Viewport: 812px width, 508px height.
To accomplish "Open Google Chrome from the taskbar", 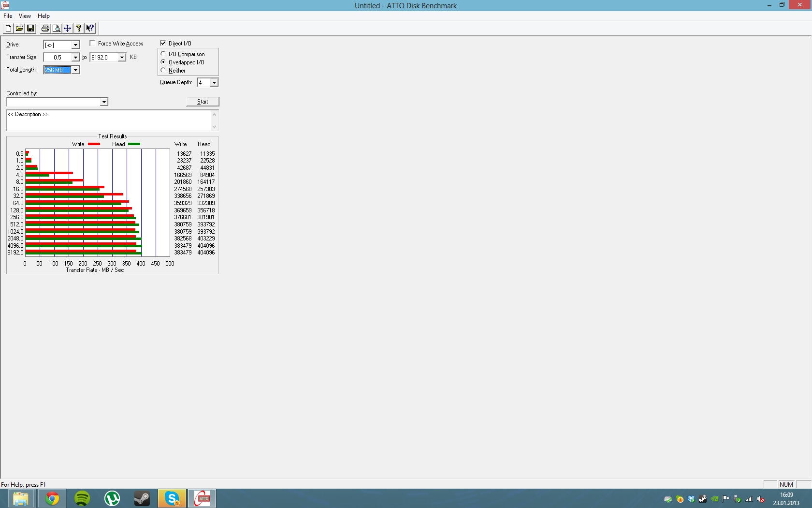I will pos(52,498).
